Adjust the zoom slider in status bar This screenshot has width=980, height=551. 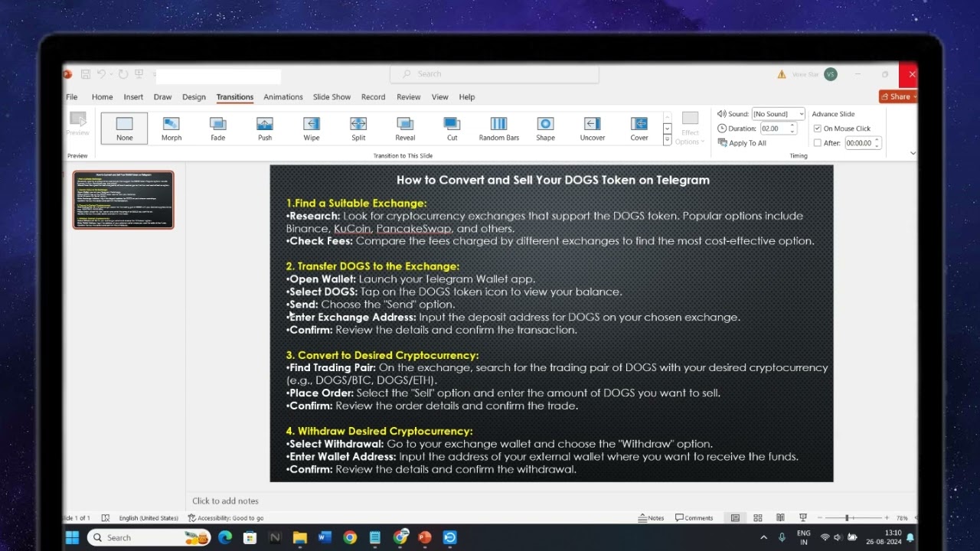(847, 518)
